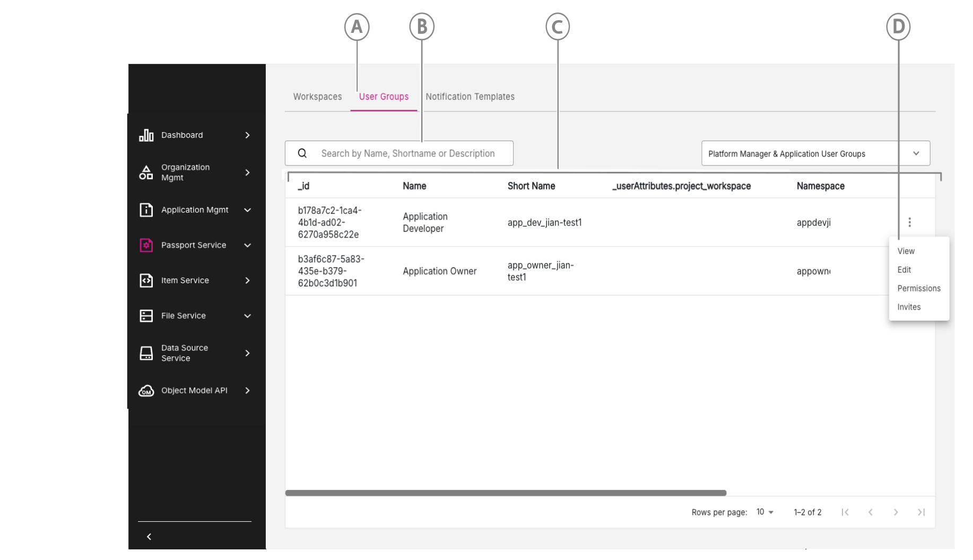
Task: Click the Object Model API cloud icon
Action: pos(146,391)
